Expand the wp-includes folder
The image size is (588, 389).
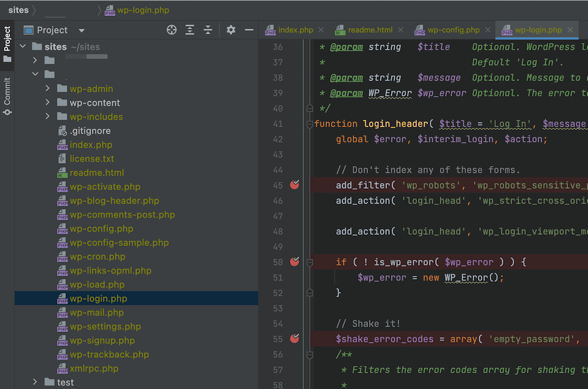tap(48, 117)
